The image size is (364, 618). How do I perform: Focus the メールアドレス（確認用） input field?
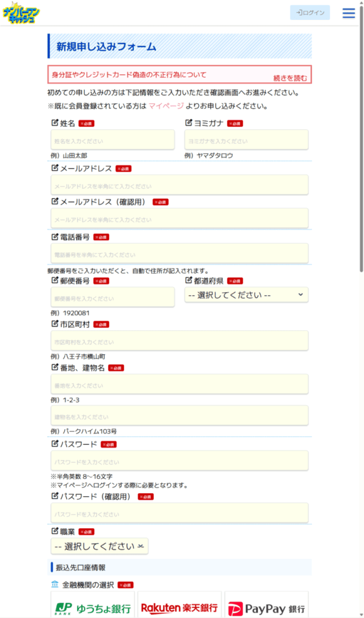[x=179, y=218]
